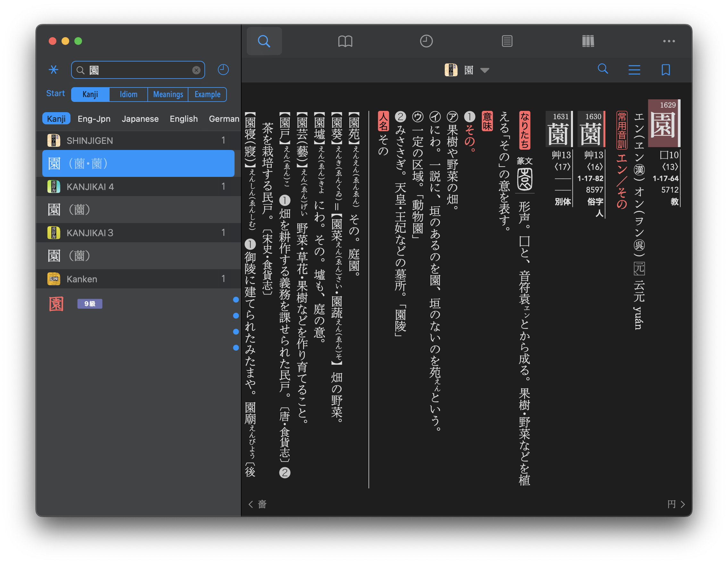
Task: Click the in-page search magnifier icon
Action: pos(603,69)
